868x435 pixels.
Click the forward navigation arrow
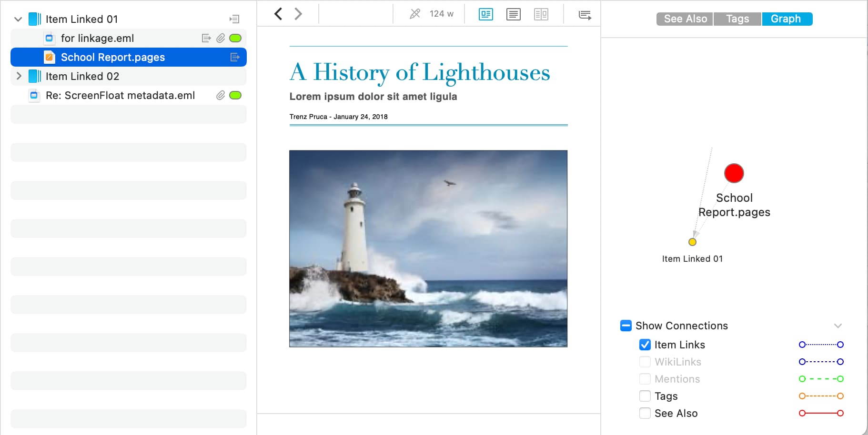coord(298,14)
